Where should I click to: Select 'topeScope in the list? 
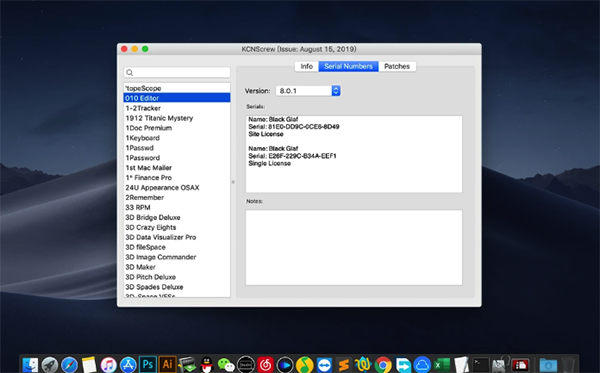point(177,88)
